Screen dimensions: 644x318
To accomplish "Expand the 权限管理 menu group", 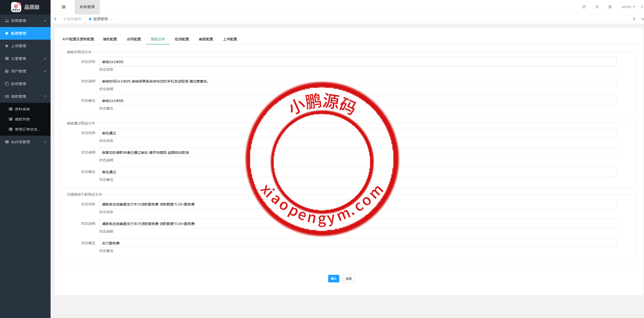I will pos(18,20).
